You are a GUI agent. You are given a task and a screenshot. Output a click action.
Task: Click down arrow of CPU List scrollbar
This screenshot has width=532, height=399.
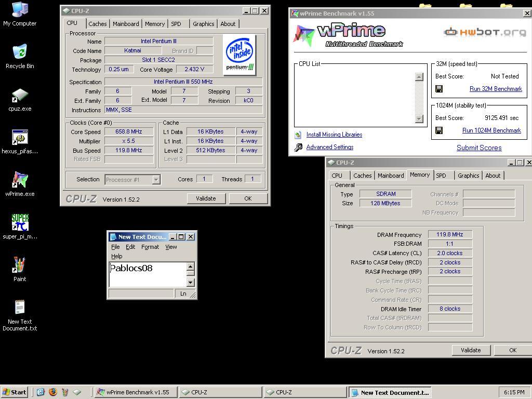[419, 119]
